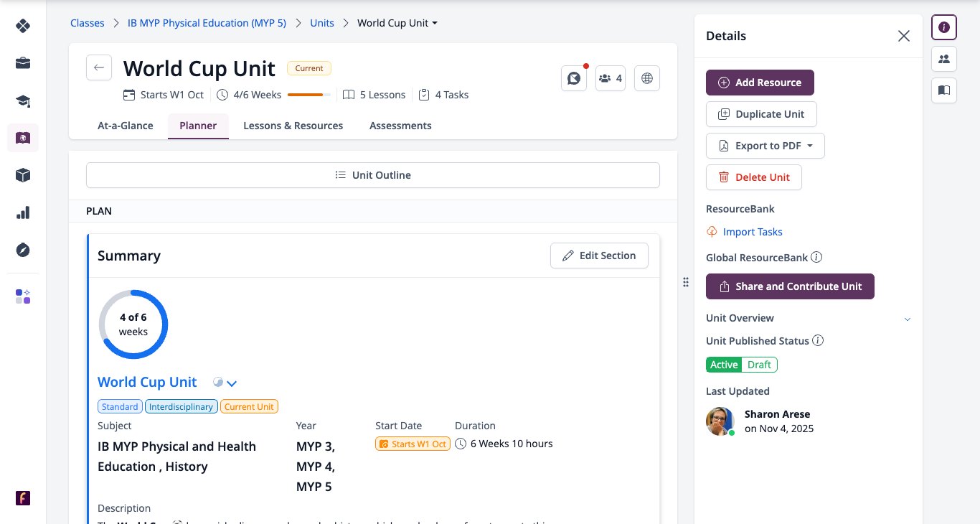Switch to the Lessons & Resources tab
Viewport: 980px width, 524px height.
(293, 126)
